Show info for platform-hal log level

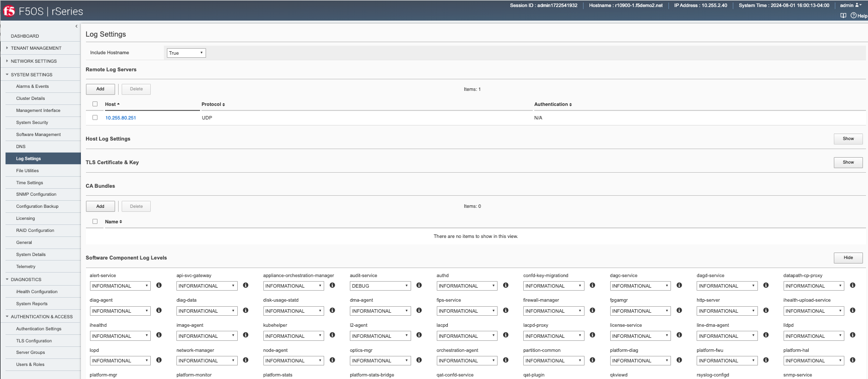(852, 360)
